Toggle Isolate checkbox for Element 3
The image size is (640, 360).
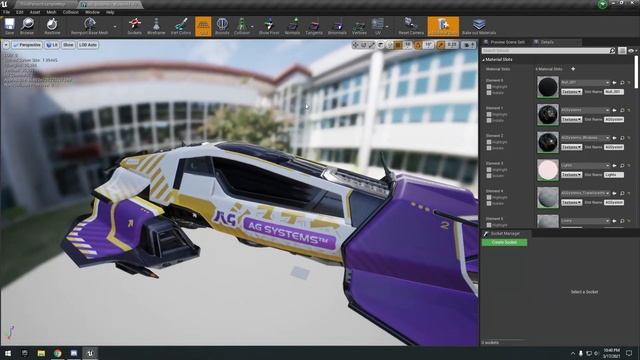489,176
